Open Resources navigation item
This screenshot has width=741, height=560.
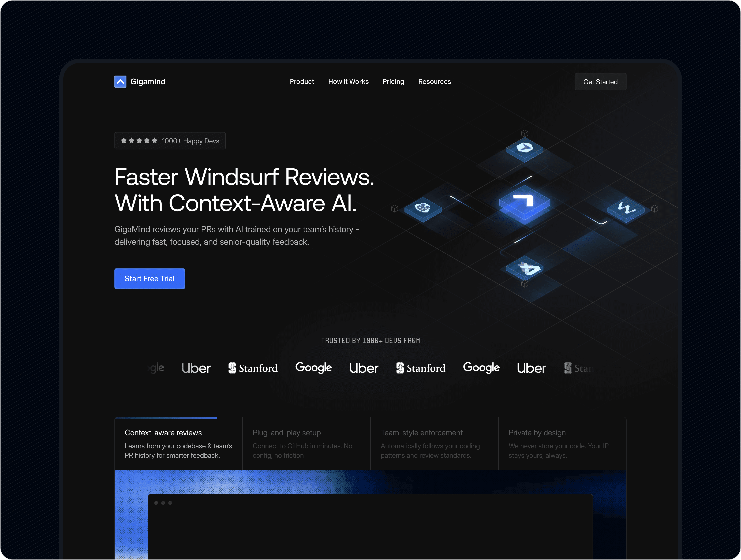click(x=435, y=81)
